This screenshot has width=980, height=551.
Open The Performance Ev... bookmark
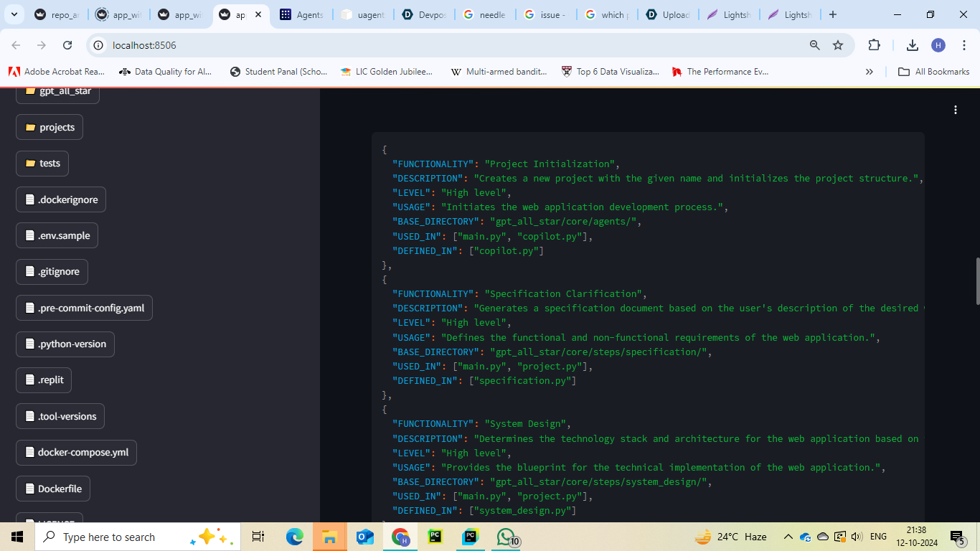pos(720,72)
